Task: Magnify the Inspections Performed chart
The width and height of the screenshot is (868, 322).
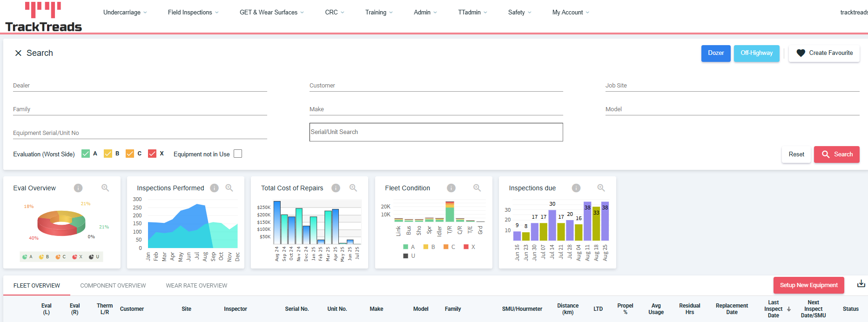Action: pyautogui.click(x=229, y=188)
